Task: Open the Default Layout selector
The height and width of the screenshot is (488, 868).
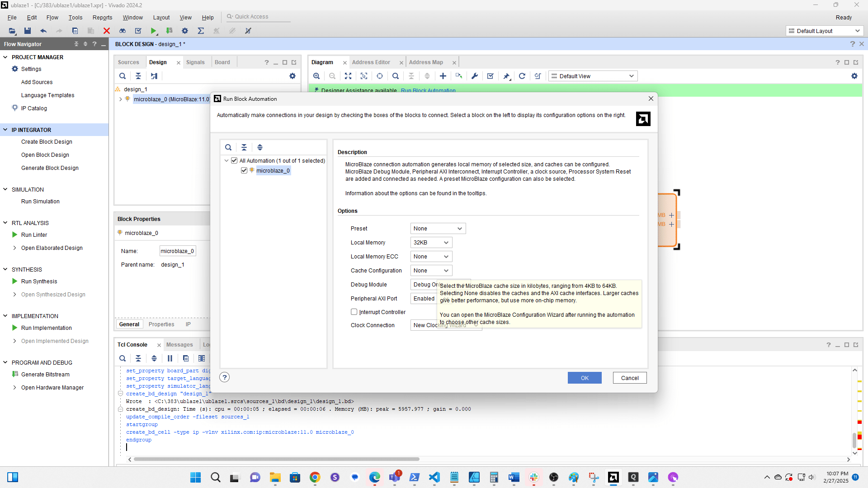Action: pos(824,31)
